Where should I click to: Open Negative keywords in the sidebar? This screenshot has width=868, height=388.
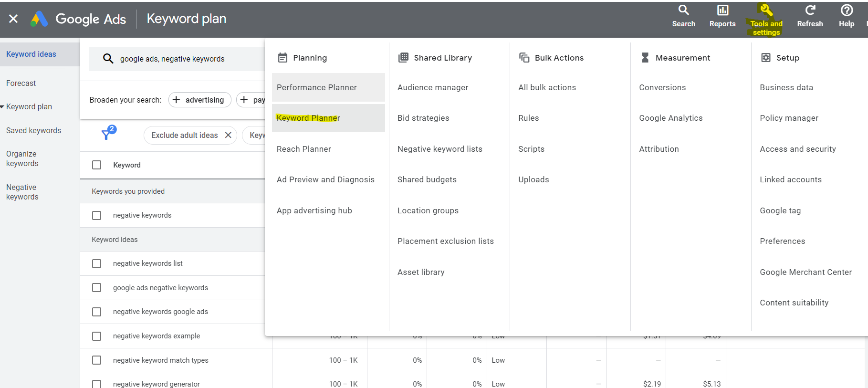pyautogui.click(x=22, y=192)
